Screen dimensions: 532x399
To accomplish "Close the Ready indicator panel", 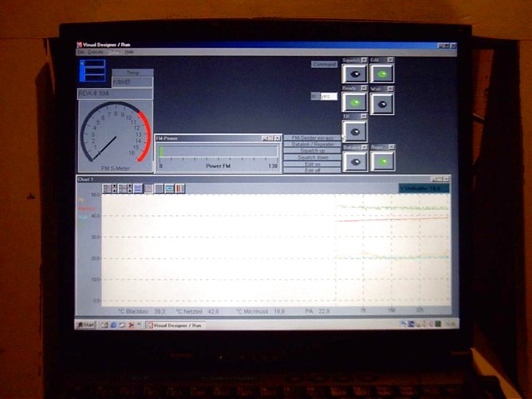I will [x=364, y=89].
